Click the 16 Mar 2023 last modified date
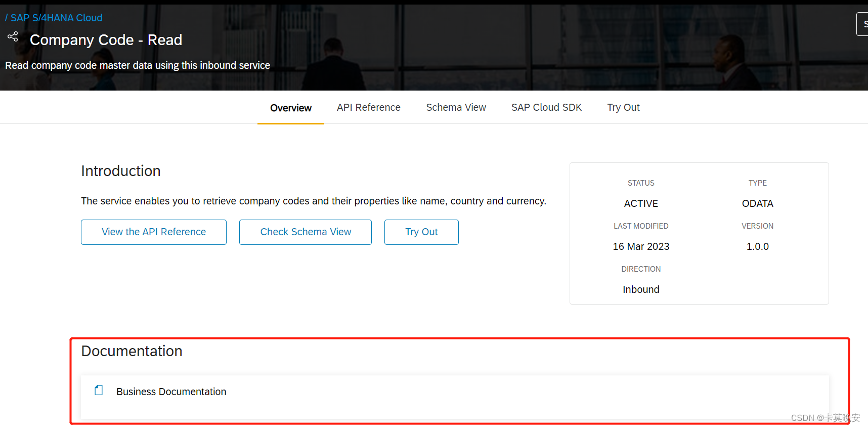Viewport: 868px width, 427px height. click(641, 246)
